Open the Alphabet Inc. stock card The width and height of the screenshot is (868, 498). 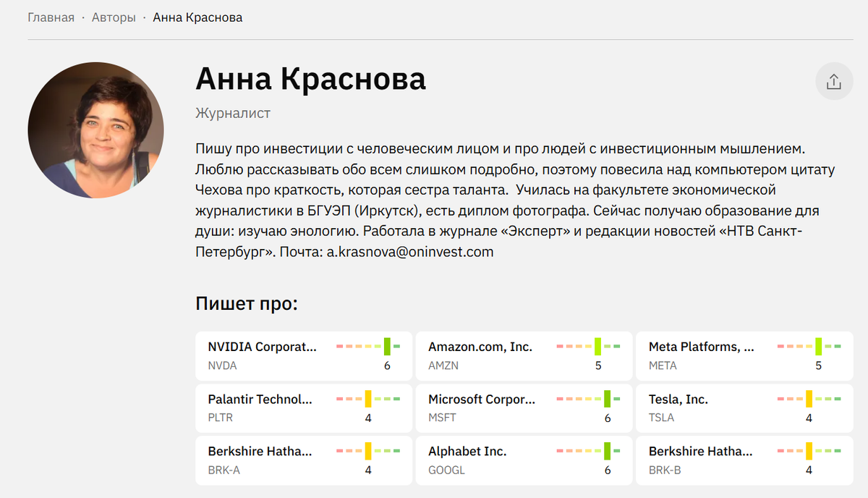tap(524, 460)
